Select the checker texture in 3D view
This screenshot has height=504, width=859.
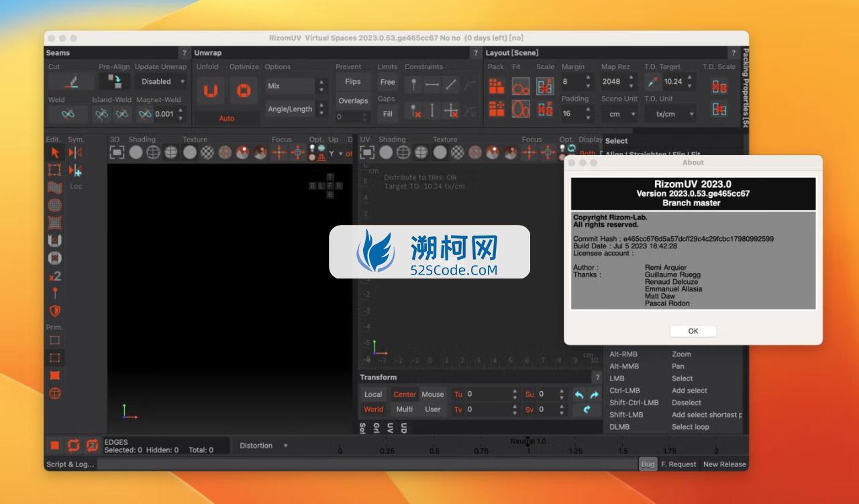[207, 153]
